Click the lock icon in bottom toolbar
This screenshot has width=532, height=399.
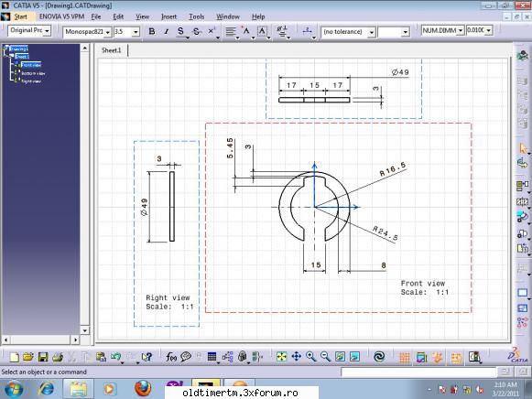[243, 357]
